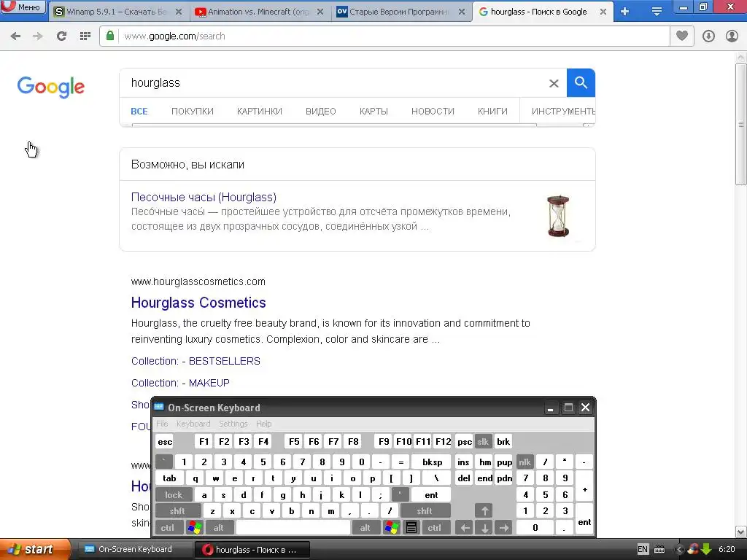
Task: Click the EN language indicator in tray
Action: tap(642, 550)
